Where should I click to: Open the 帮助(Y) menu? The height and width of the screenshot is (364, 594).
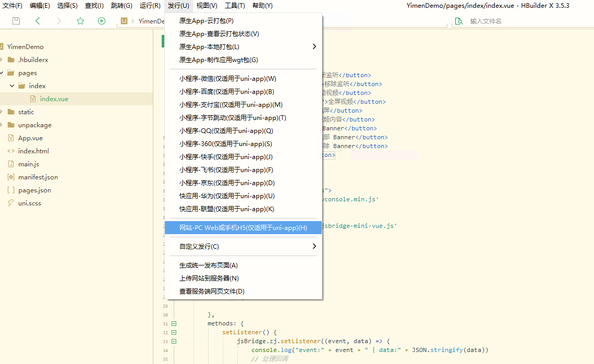pos(262,6)
